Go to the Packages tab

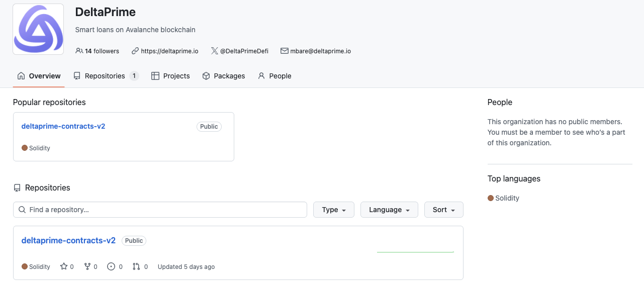click(224, 76)
